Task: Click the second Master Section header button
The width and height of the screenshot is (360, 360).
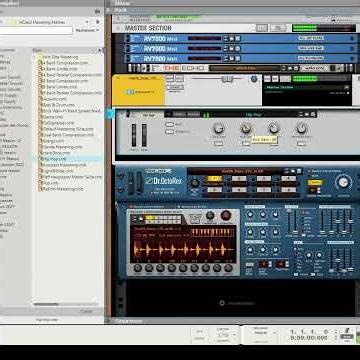Action: [278, 28]
